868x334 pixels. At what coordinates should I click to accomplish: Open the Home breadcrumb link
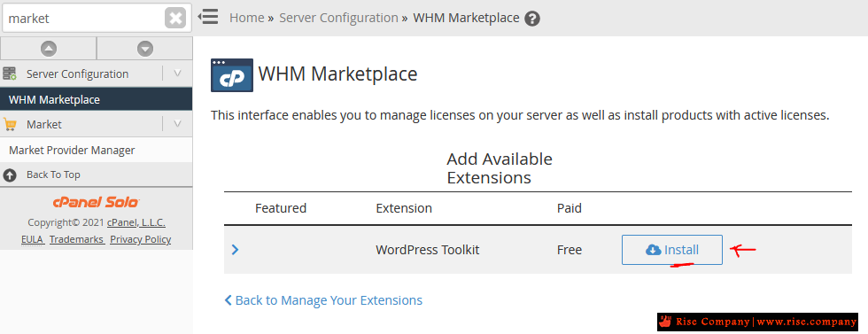[x=247, y=18]
